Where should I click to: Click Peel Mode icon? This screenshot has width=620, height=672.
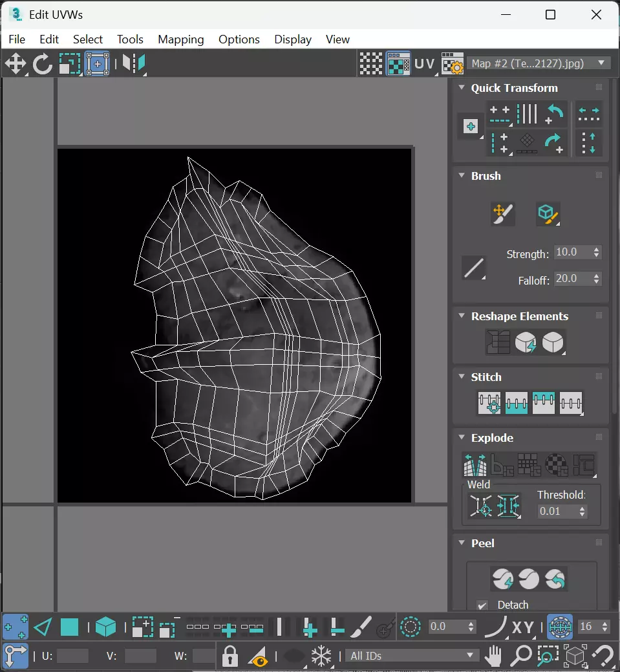pos(529,580)
